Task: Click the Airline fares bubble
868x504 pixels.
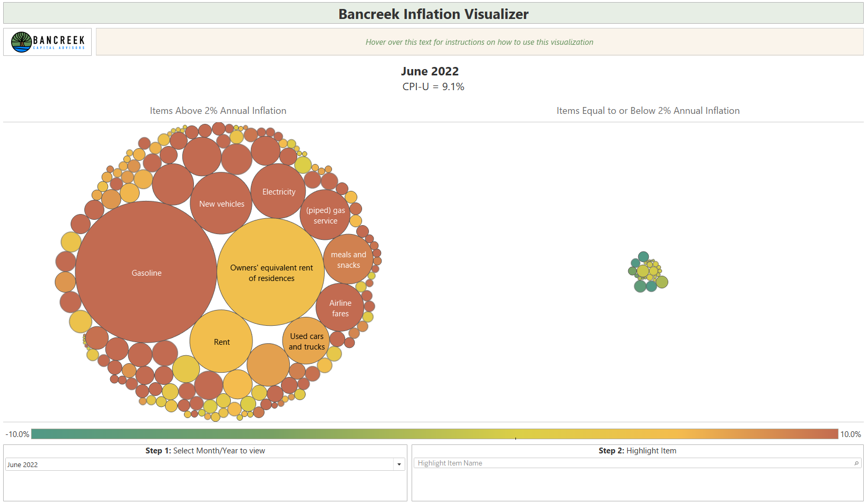Action: [340, 308]
